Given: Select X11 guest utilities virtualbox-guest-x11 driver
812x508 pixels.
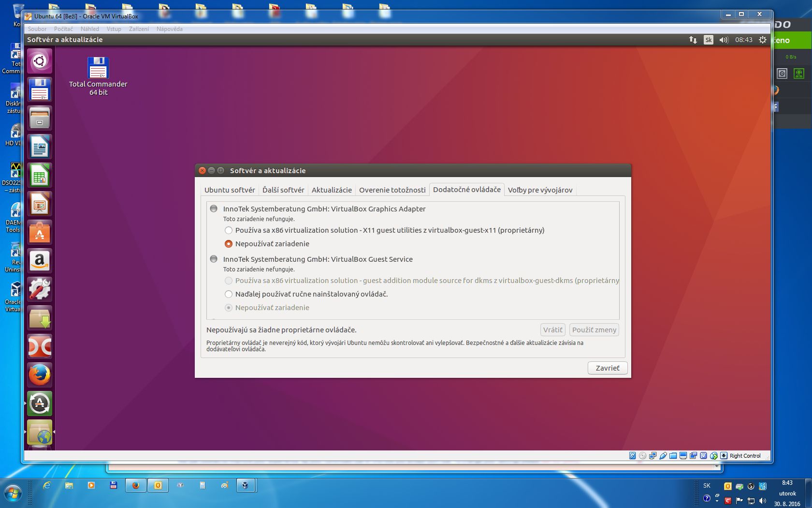Looking at the screenshot, I should click(x=385, y=230).
